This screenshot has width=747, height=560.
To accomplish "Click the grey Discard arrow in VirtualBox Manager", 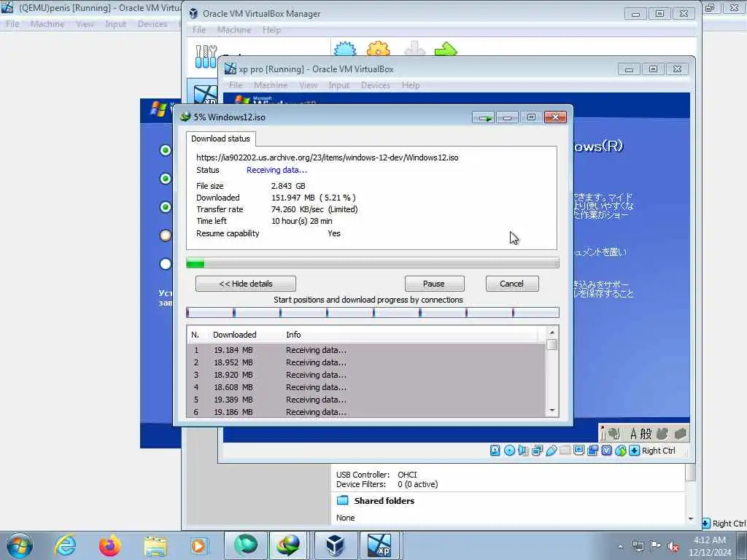I will 414,49.
